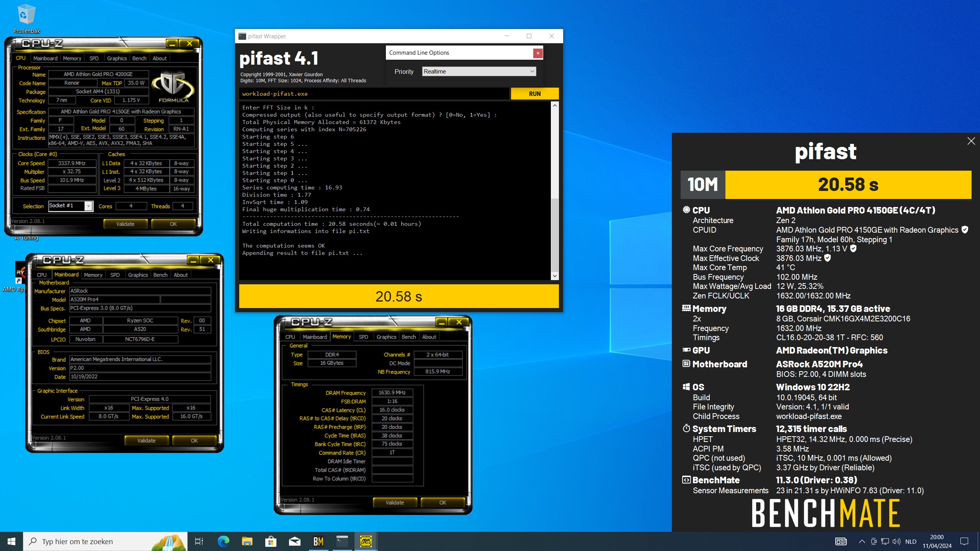Open File Explorer from the taskbar
The image size is (980, 551).
click(x=247, y=541)
